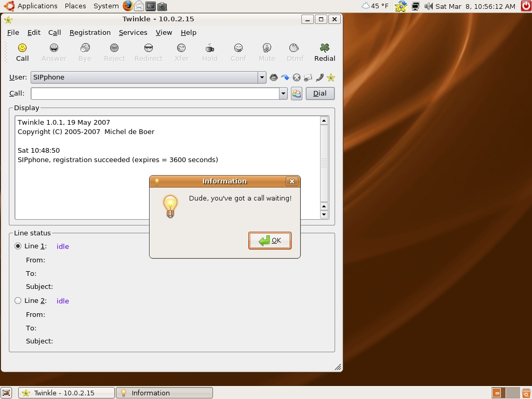Click the Line 1 idle status text

click(63, 246)
